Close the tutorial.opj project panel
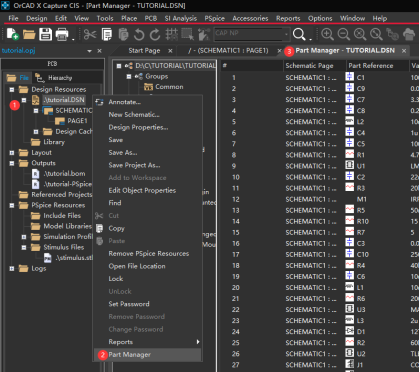Image resolution: width=420 pixels, height=372 pixels. 99,51
